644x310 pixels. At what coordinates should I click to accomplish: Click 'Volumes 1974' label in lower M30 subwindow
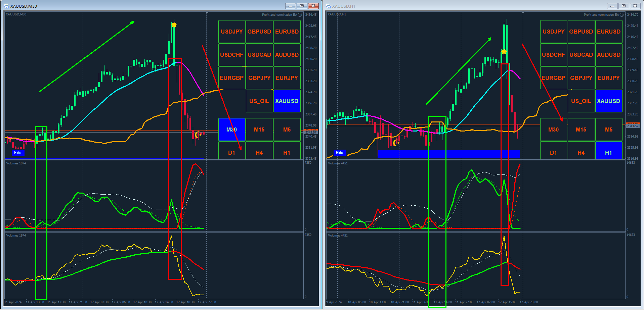click(16, 236)
